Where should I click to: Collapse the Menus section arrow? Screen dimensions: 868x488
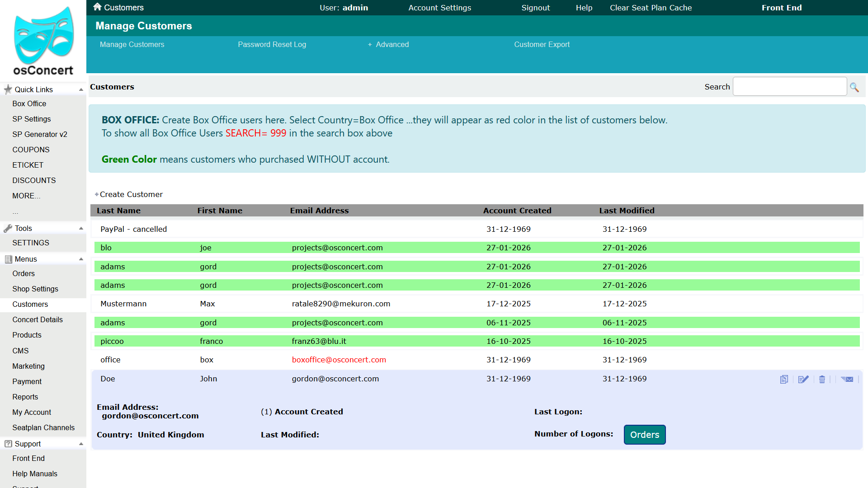[x=81, y=259]
